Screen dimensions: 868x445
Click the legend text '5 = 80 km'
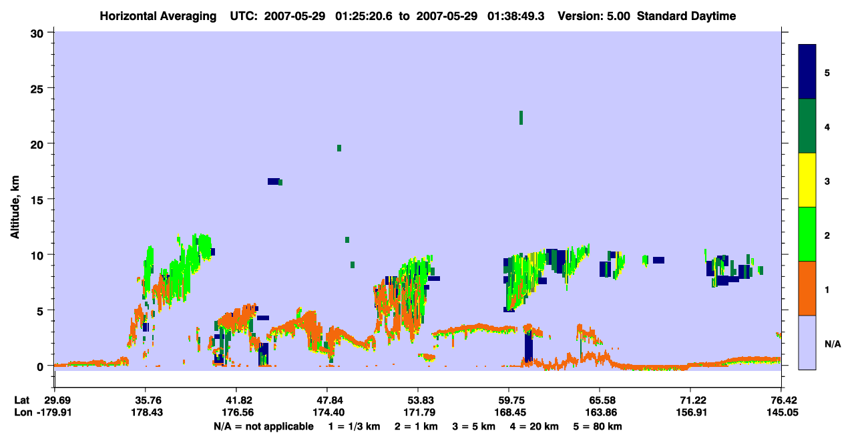(x=599, y=426)
